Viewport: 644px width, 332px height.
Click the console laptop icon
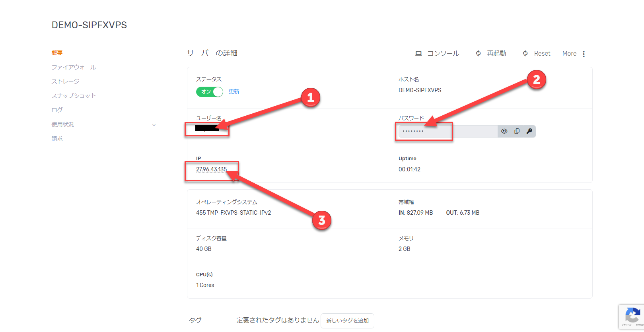[x=418, y=53]
